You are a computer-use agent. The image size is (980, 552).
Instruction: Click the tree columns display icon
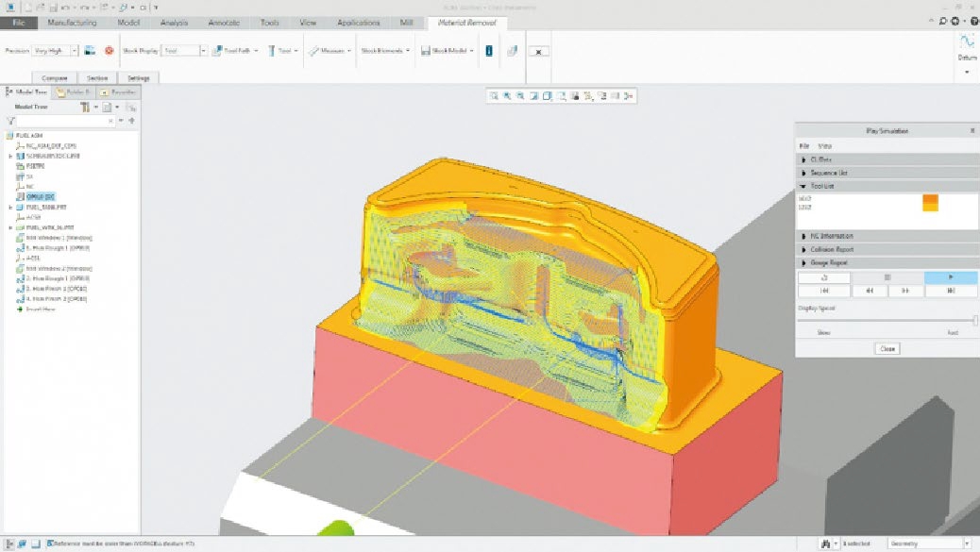(107, 108)
